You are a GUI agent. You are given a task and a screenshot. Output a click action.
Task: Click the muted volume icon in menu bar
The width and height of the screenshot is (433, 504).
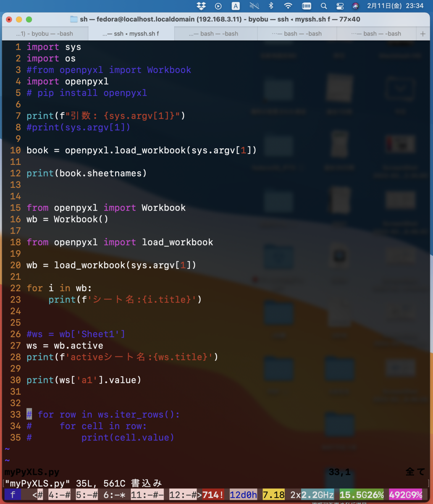[x=253, y=6]
